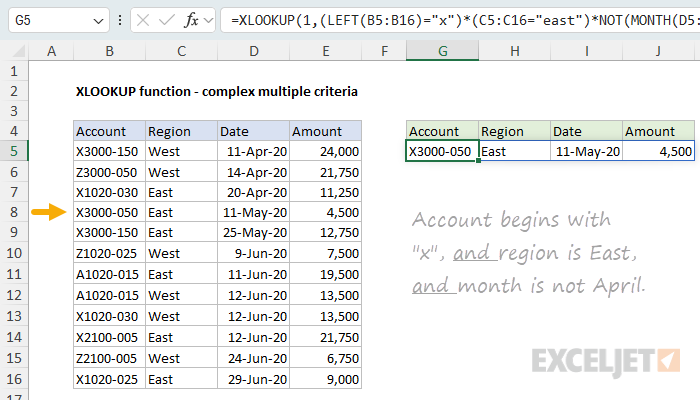Click date cell '29-Jun-20'
Image resolution: width=700 pixels, height=400 pixels.
click(x=254, y=379)
